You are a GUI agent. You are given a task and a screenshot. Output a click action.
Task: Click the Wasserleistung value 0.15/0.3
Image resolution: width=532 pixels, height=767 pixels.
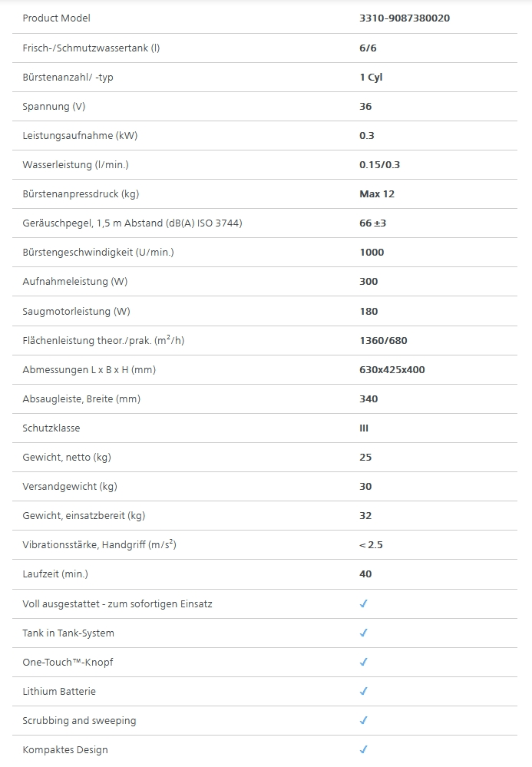tap(379, 164)
